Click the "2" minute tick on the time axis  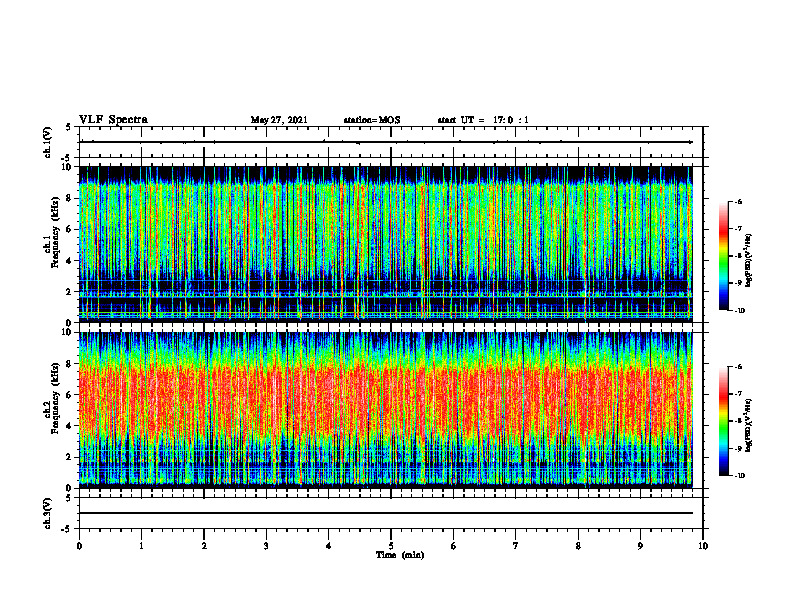[x=204, y=546]
